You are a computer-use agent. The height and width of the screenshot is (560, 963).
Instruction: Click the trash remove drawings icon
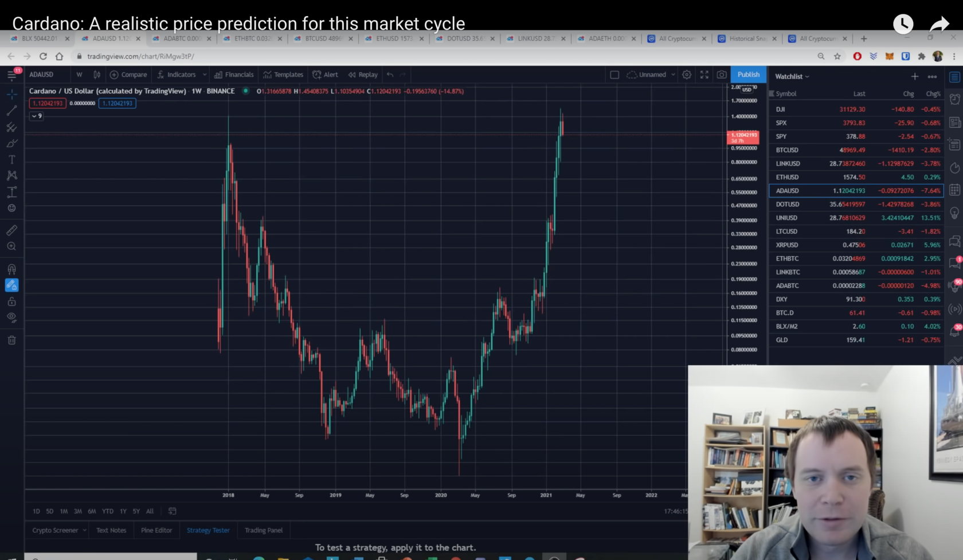coord(11,340)
